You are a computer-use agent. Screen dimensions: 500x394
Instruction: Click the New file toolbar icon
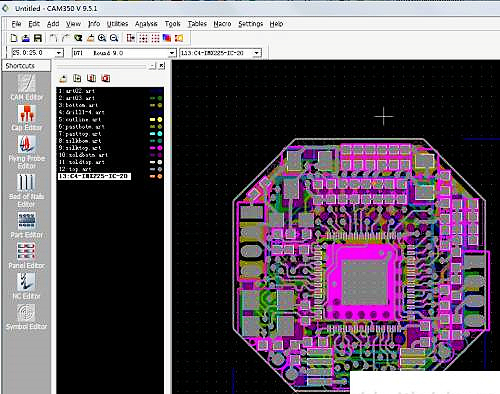click(14, 38)
